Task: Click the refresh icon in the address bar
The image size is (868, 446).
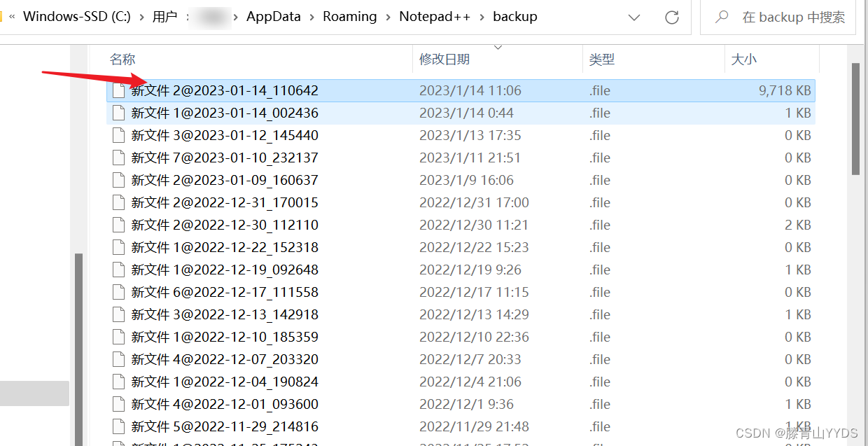Action: (672, 17)
